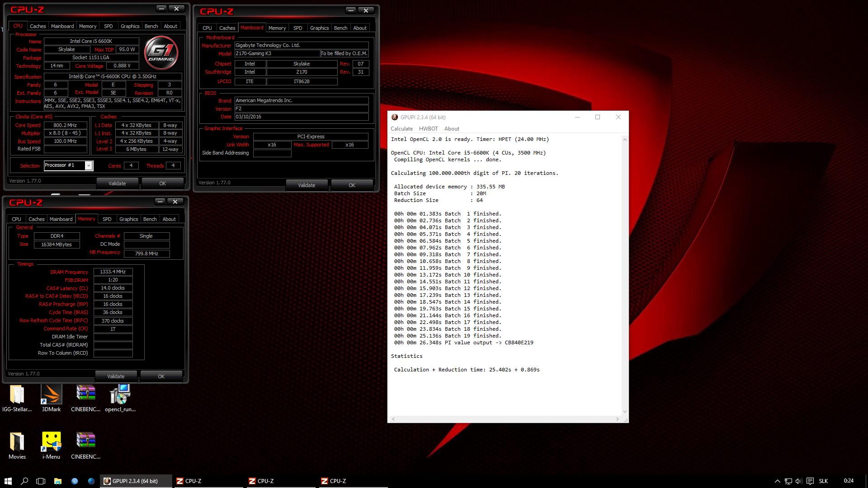The width and height of the screenshot is (868, 488).
Task: Launch the i-Menu shortcut
Action: click(x=51, y=446)
